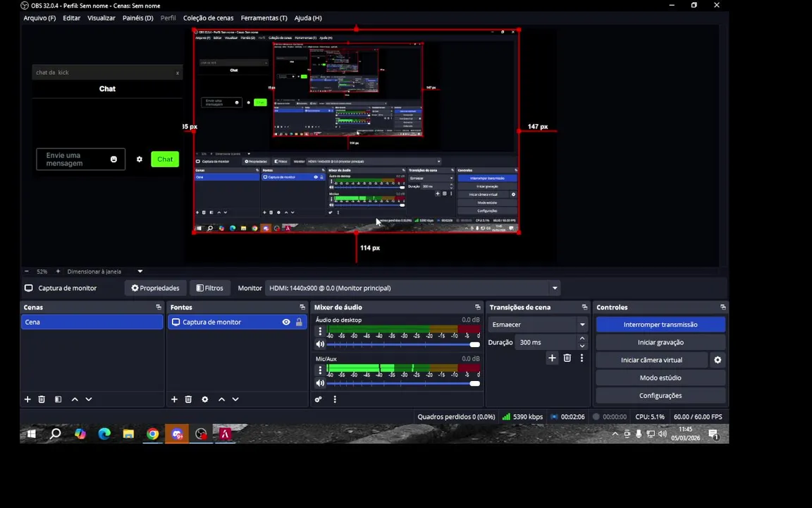Open chat settings gear icon
This screenshot has height=508, width=812.
click(140, 159)
